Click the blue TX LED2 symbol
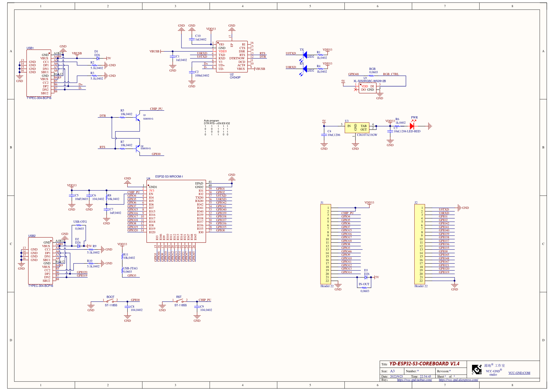 pos(305,55)
